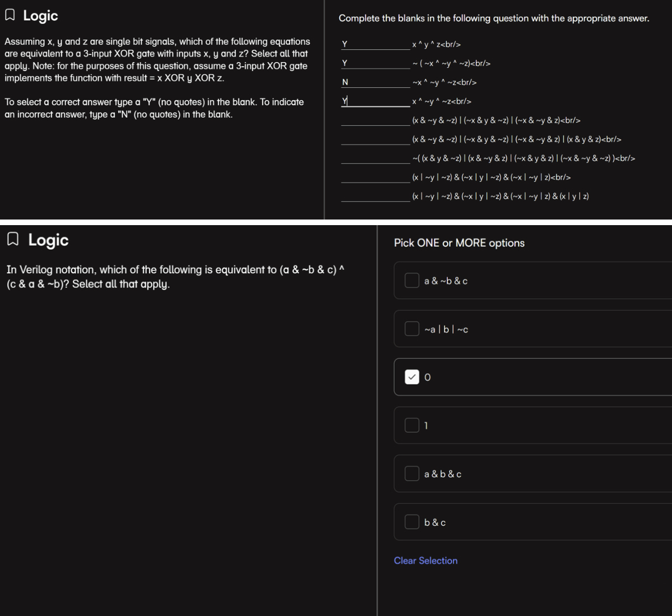This screenshot has height=616, width=672.
Task: Click the 'Pick ONE or MORE options' heading
Action: tap(459, 243)
